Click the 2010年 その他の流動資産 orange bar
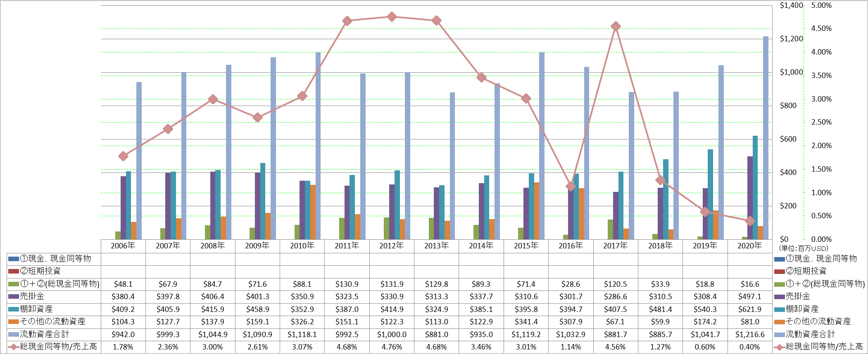 (313, 212)
